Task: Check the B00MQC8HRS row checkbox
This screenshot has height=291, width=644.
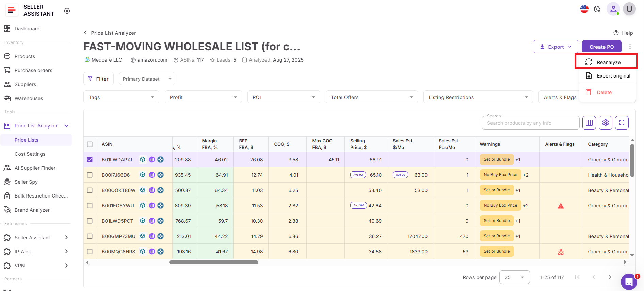Action: [90, 251]
